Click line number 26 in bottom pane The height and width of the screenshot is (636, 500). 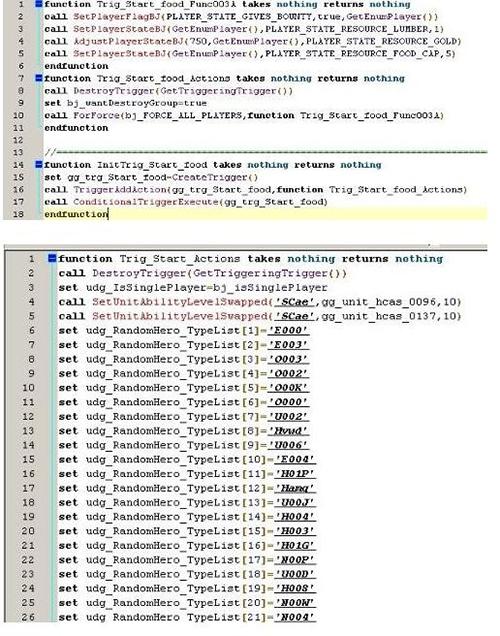point(28,617)
